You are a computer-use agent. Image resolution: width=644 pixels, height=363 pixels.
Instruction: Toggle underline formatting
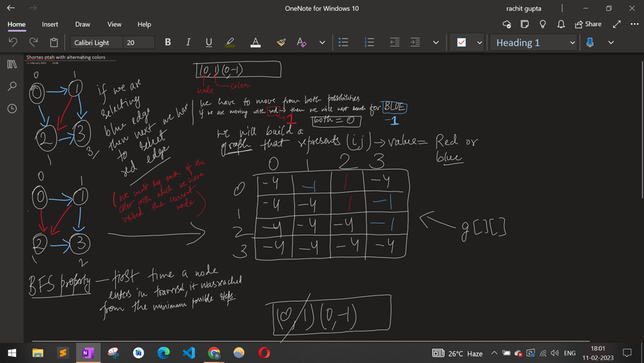point(209,43)
